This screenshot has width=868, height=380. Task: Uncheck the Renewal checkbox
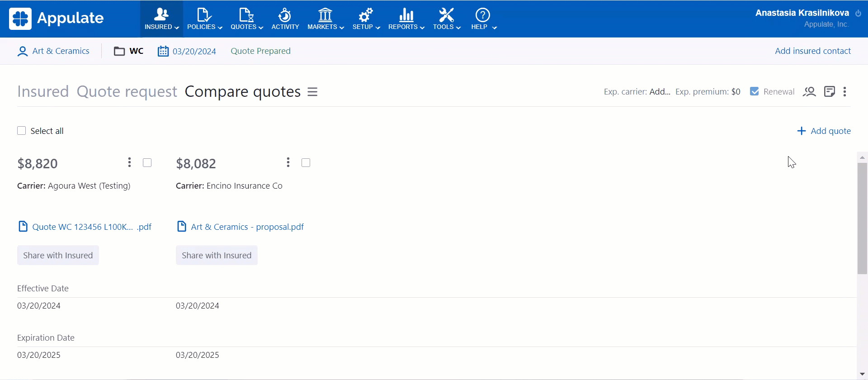click(754, 91)
